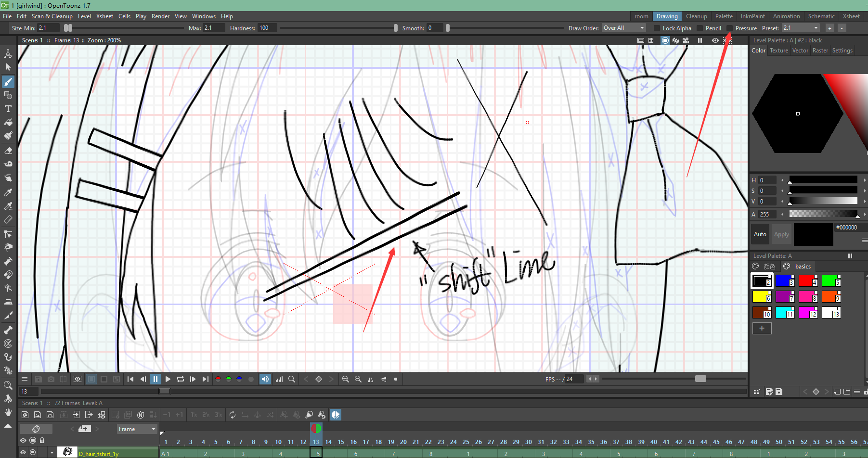Click the Auto button
The height and width of the screenshot is (458, 868).
[x=760, y=234]
